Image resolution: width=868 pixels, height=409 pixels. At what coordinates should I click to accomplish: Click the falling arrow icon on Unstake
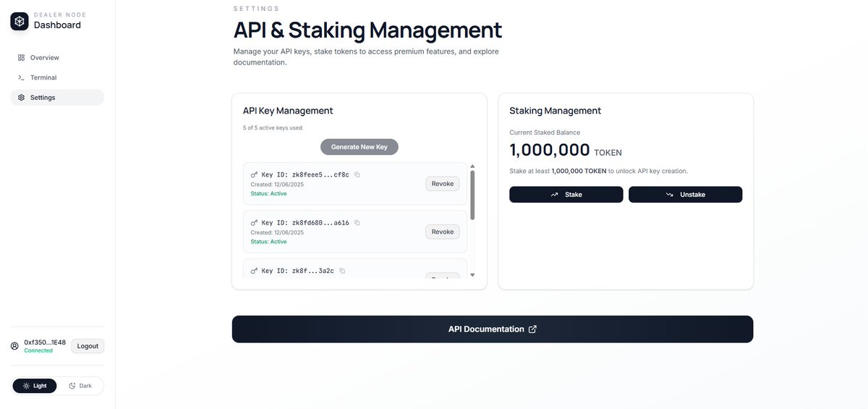pos(670,195)
